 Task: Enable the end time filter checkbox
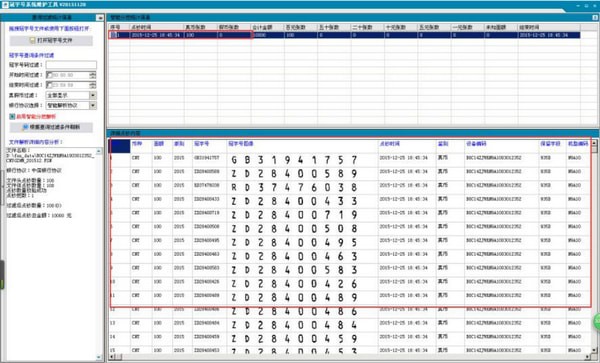49,85
